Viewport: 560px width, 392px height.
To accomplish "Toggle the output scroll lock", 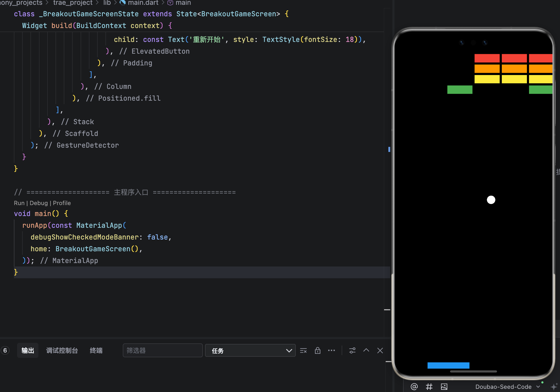I will click(317, 351).
